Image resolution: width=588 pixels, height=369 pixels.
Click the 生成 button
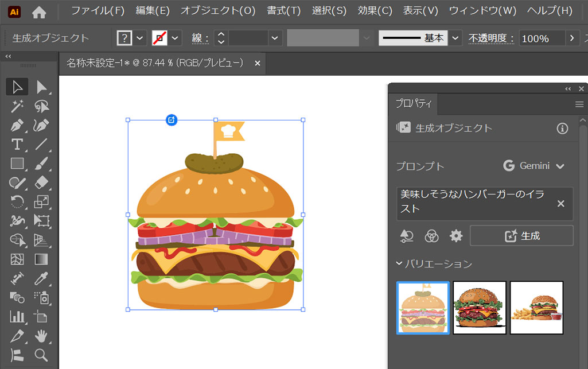point(521,236)
